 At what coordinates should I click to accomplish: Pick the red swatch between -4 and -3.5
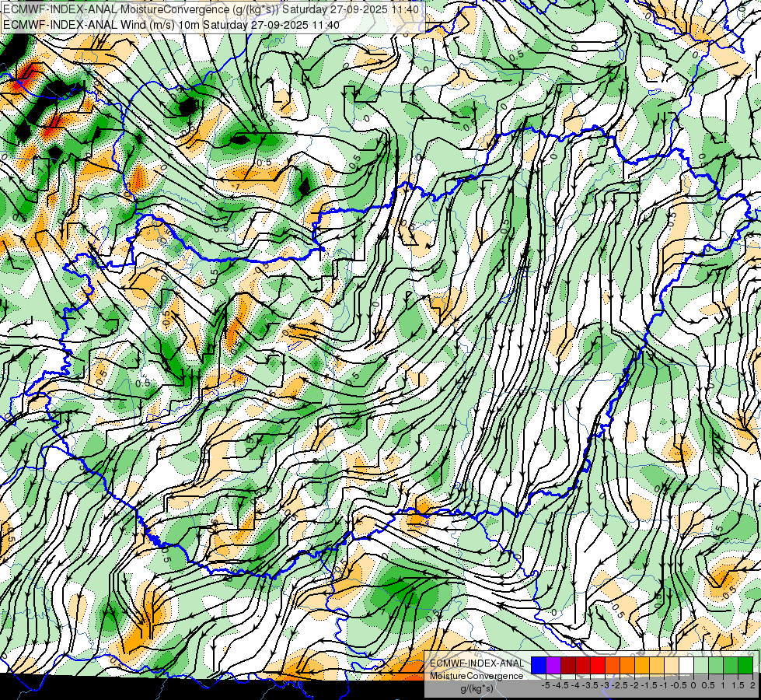coord(583,665)
